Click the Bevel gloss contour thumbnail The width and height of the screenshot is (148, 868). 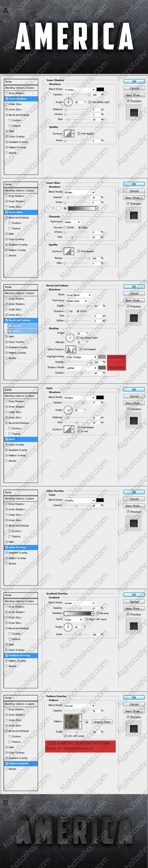pyautogui.click(x=71, y=349)
